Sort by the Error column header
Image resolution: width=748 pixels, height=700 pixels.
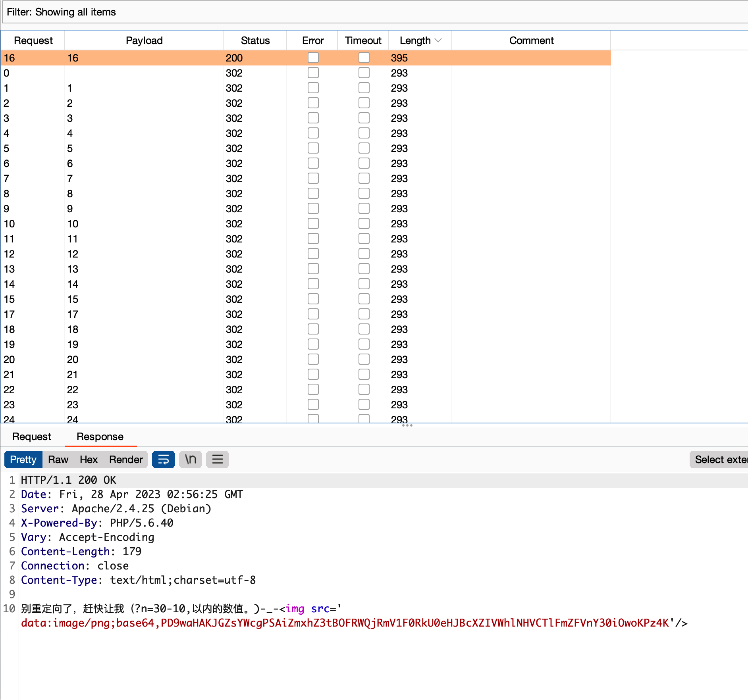point(313,40)
